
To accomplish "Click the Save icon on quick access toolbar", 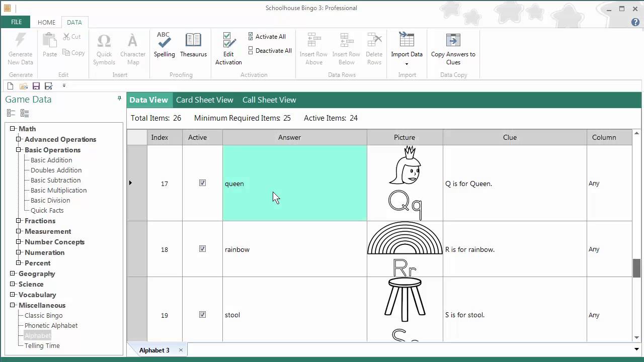I will (x=36, y=85).
